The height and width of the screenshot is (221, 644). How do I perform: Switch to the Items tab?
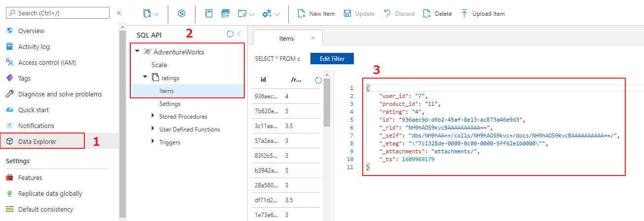tap(286, 39)
